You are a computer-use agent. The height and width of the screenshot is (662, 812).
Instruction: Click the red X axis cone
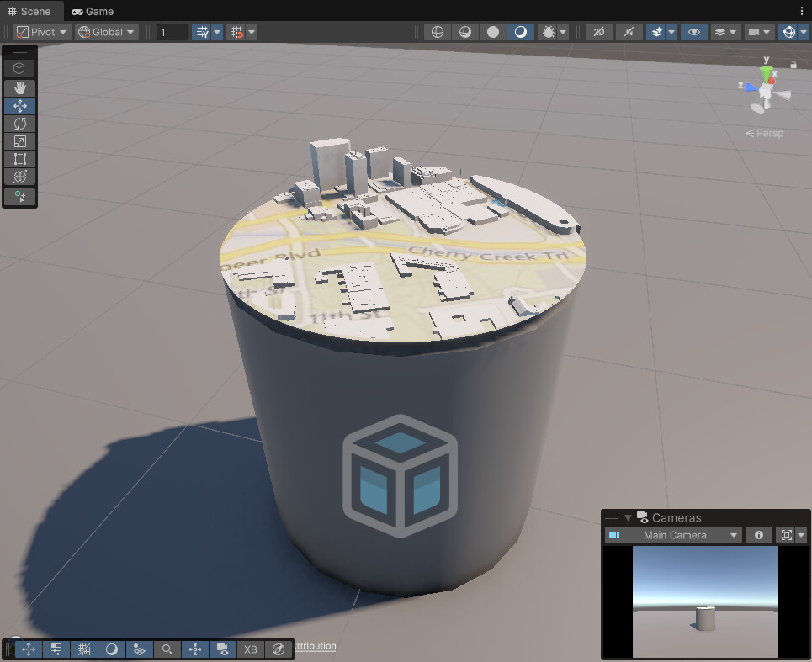click(x=772, y=80)
